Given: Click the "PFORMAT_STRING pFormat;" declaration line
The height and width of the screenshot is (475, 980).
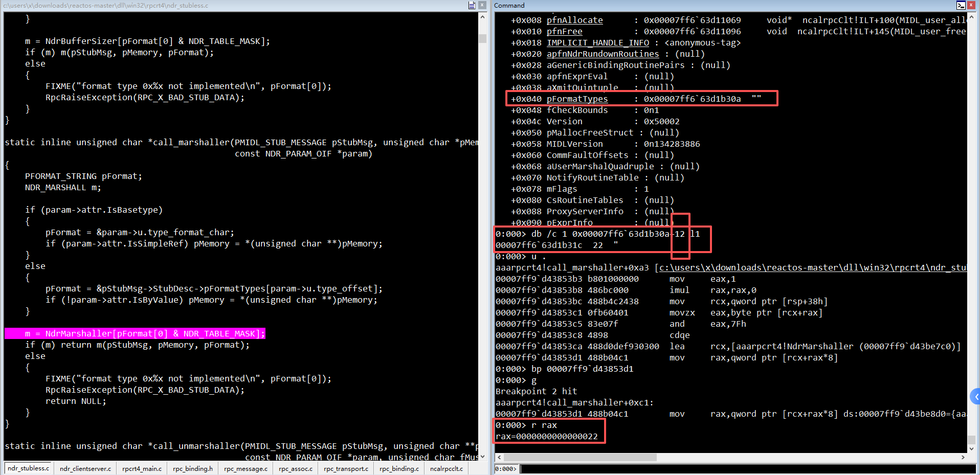Looking at the screenshot, I should coord(83,176).
